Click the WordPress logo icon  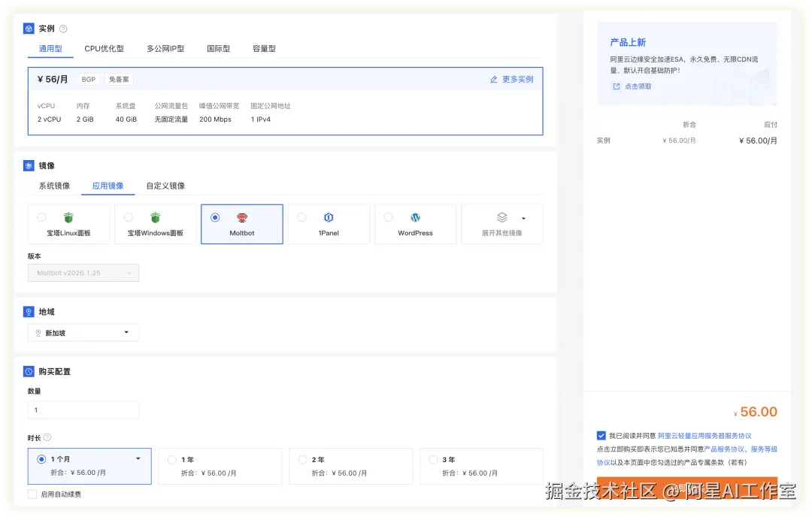pos(415,217)
